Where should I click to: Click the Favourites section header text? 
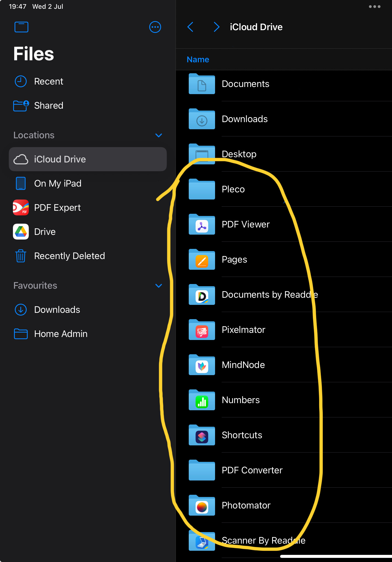[35, 286]
